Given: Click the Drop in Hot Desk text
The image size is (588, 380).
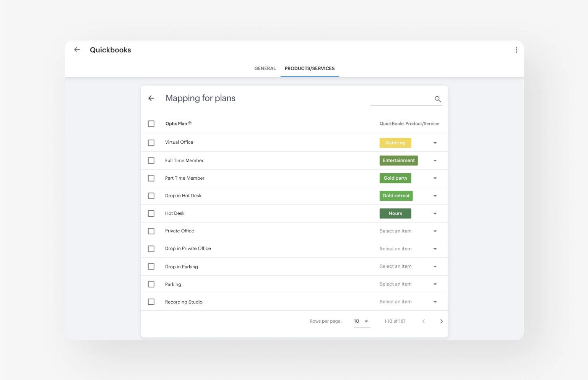Looking at the screenshot, I should 183,196.
